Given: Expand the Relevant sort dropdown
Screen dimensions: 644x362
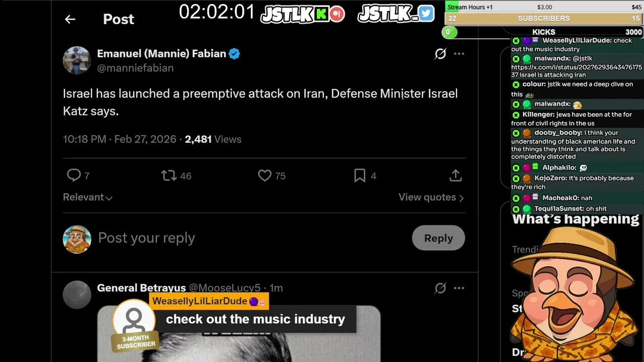Looking at the screenshot, I should pos(88,197).
